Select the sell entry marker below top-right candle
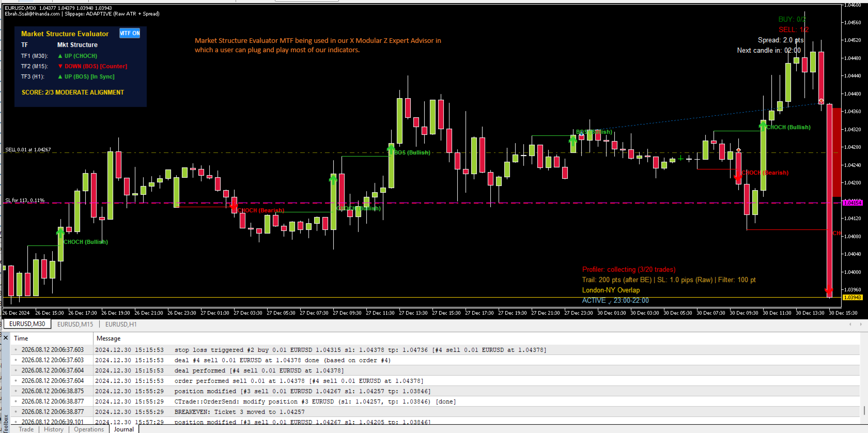868x433 pixels. pyautogui.click(x=821, y=101)
